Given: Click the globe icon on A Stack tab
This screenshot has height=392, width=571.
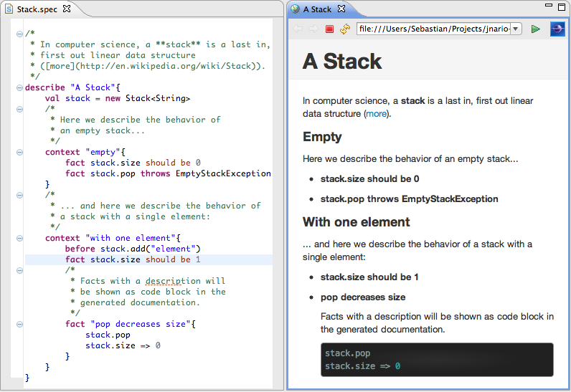Looking at the screenshot, I should 295,9.
